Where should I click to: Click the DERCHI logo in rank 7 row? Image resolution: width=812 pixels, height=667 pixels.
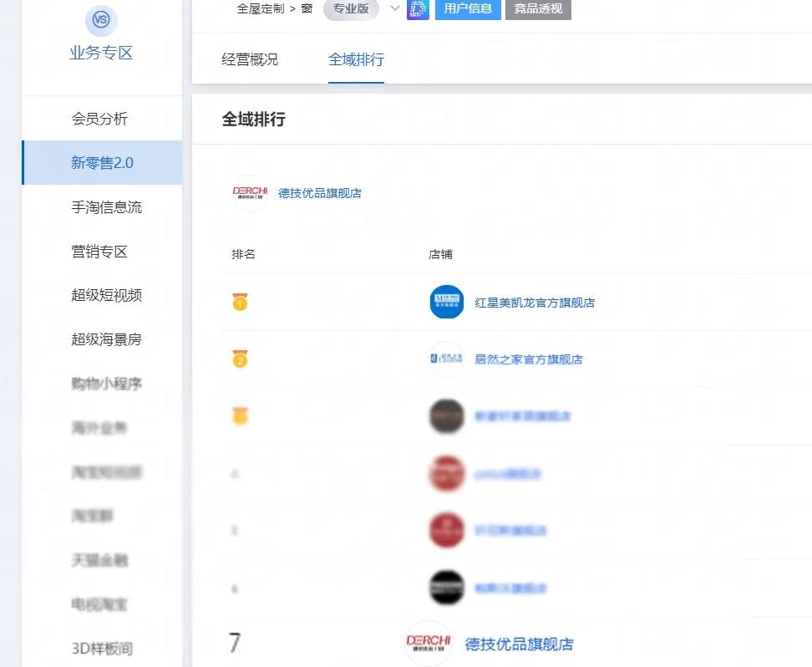coord(429,643)
